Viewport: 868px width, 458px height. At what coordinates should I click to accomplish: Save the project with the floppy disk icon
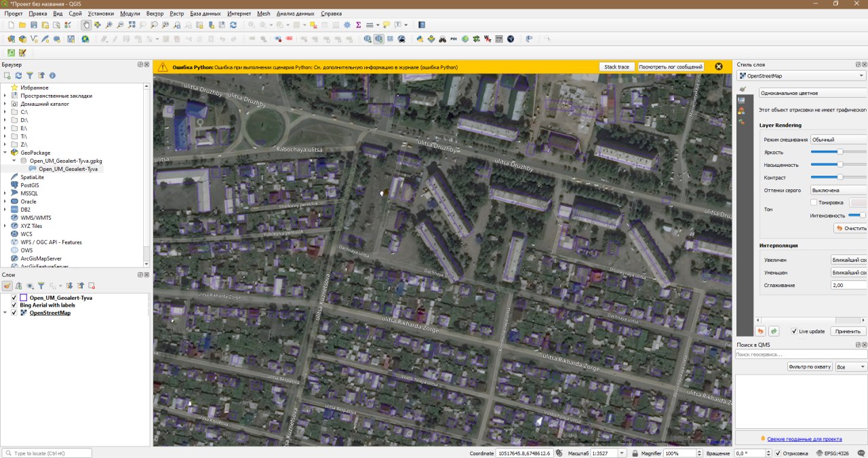click(x=33, y=25)
